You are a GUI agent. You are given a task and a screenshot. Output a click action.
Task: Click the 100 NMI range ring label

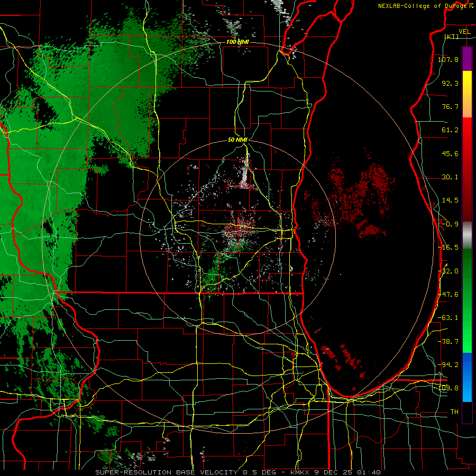(x=237, y=42)
